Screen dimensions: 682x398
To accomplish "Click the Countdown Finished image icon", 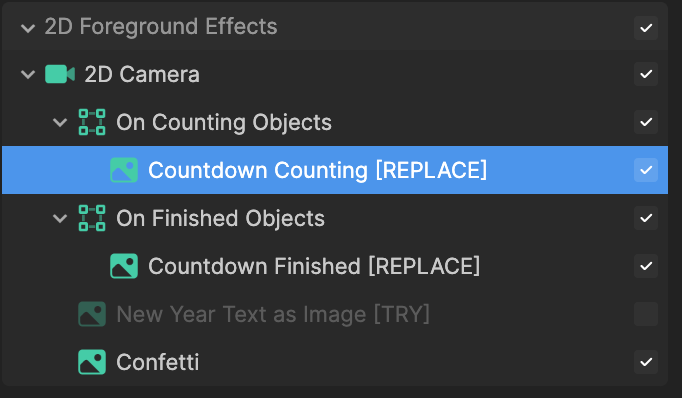I will click(124, 266).
